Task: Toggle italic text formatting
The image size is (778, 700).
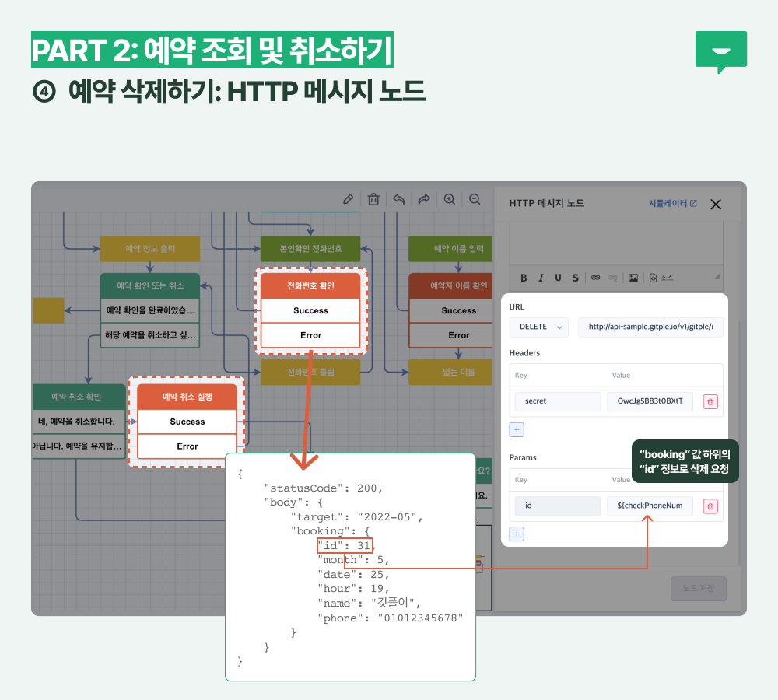Action: click(541, 278)
